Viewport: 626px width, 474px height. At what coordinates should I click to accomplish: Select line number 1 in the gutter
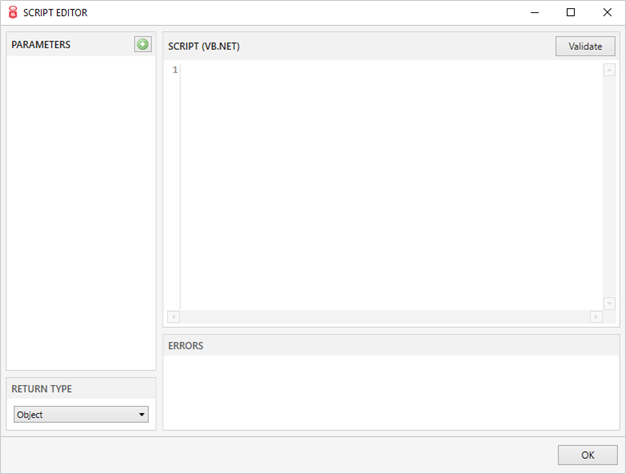pos(174,70)
